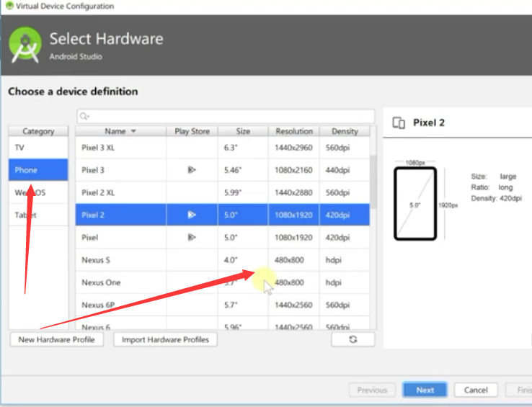532x407 pixels.
Task: Click the Play Store icon in Pixel row
Action: point(192,237)
